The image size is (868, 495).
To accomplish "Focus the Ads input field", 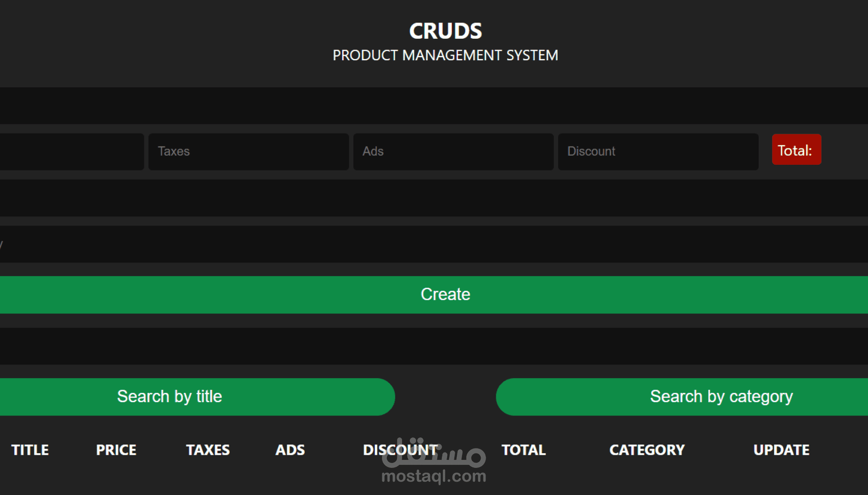I will 453,152.
